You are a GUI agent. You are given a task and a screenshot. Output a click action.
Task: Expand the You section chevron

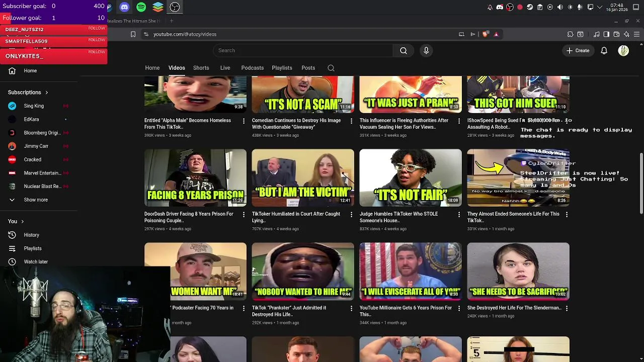click(22, 221)
